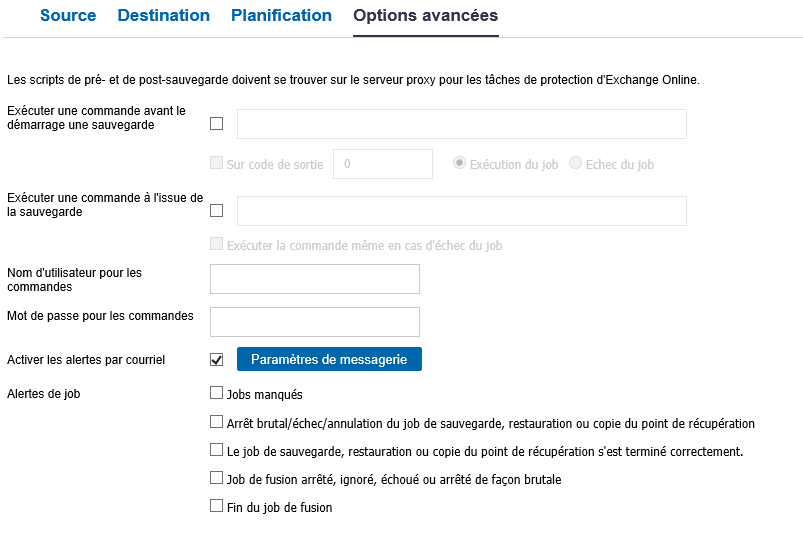Enable Arrêt brutal/échec/annulation alert checkbox
Screen dimensions: 803x537
[x=217, y=422]
